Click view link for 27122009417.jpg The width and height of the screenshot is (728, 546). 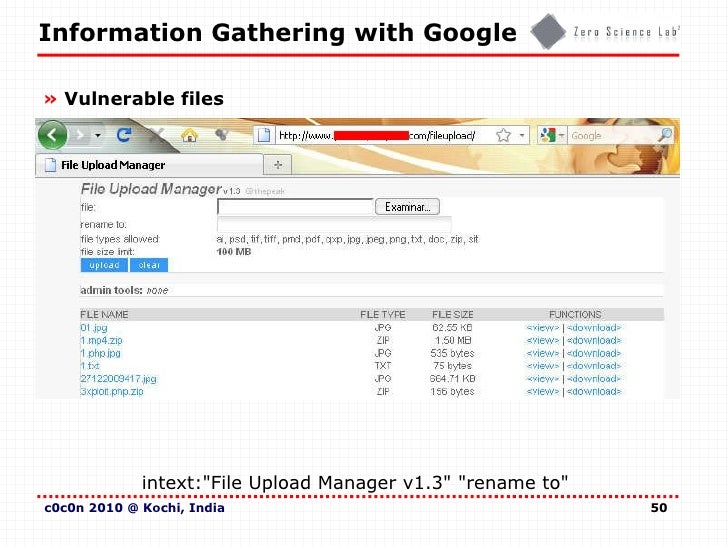(x=542, y=379)
